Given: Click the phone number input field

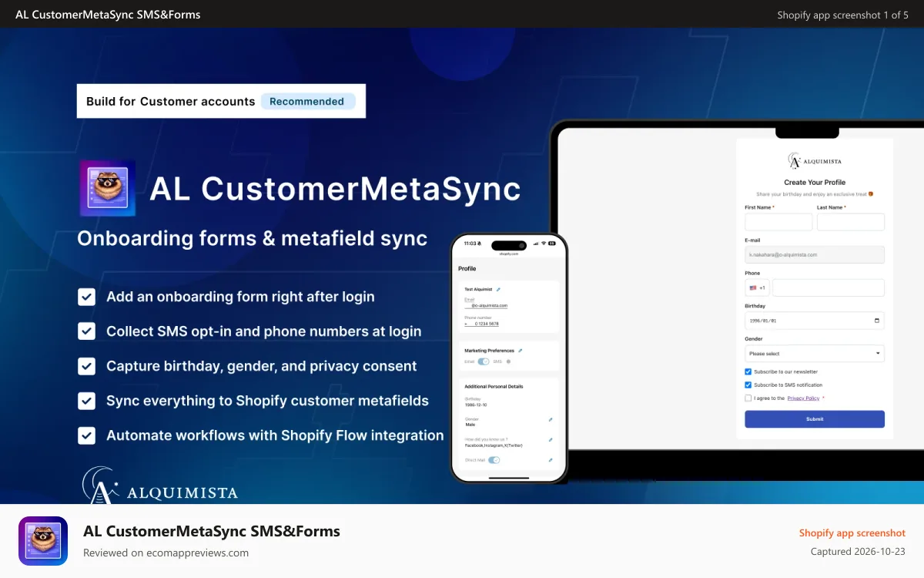Looking at the screenshot, I should tap(829, 287).
